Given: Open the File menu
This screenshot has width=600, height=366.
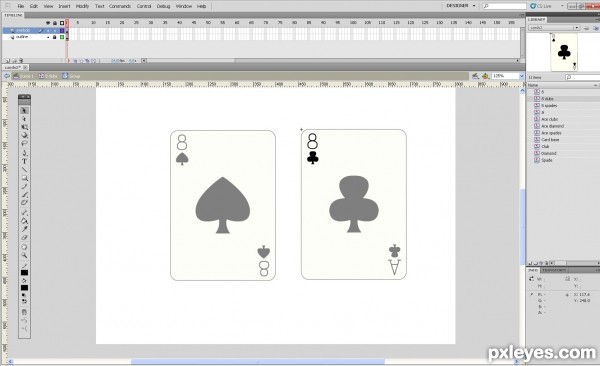Looking at the screenshot, I should pyautogui.click(x=21, y=6).
